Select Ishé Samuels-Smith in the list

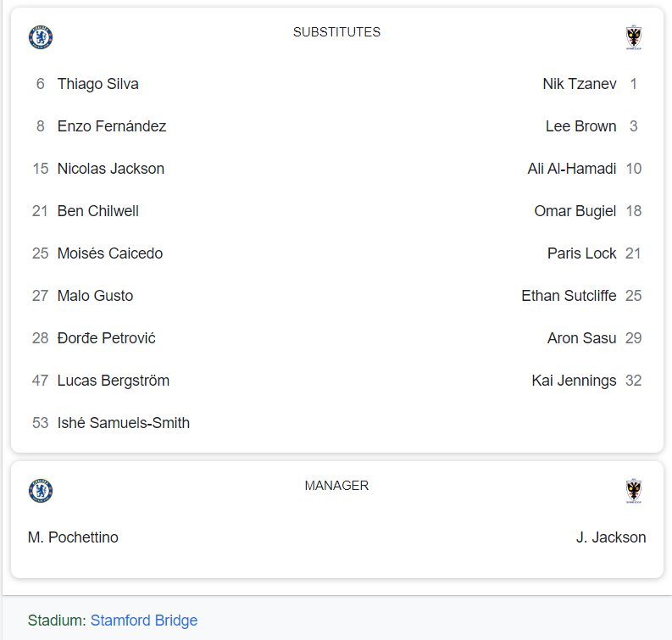pos(124,423)
